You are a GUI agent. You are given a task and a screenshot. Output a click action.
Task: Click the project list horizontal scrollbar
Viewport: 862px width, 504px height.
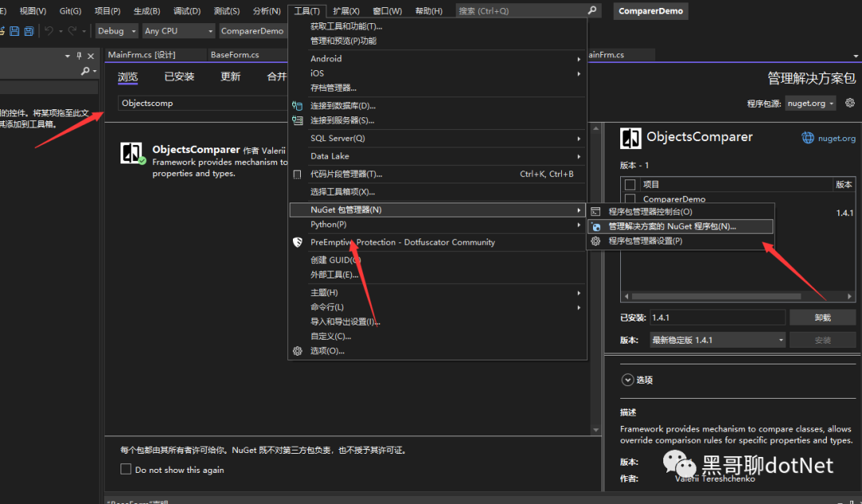click(716, 296)
